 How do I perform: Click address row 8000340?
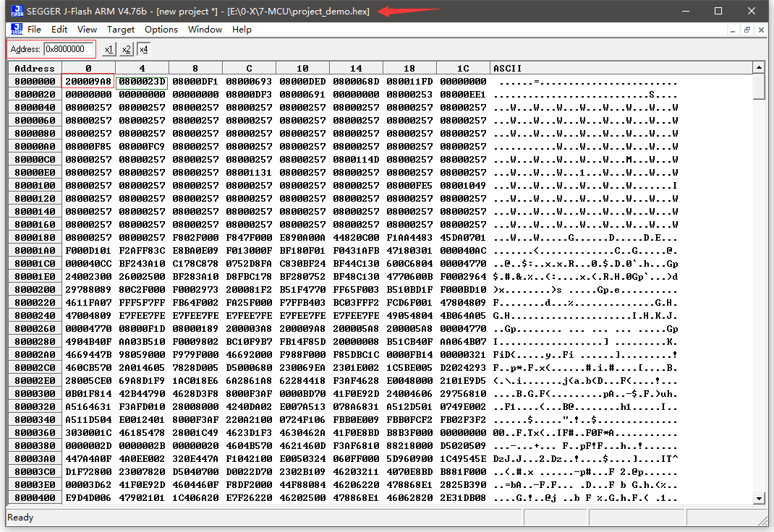click(35, 419)
